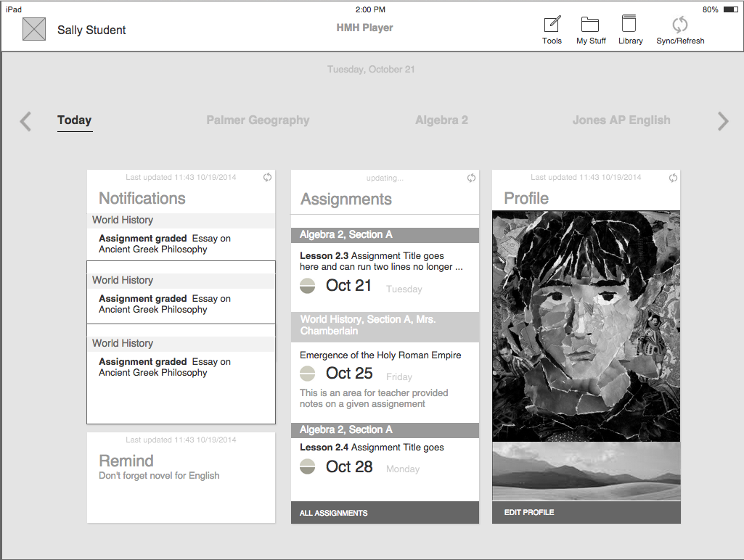This screenshot has height=560, width=744.
Task: Click the Oct 25 due date
Action: click(348, 373)
